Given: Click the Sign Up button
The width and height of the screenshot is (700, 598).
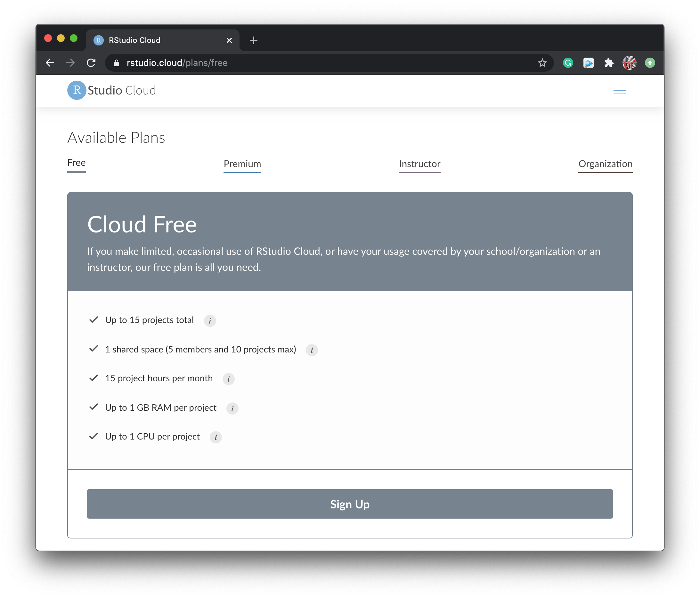Looking at the screenshot, I should pyautogui.click(x=350, y=504).
